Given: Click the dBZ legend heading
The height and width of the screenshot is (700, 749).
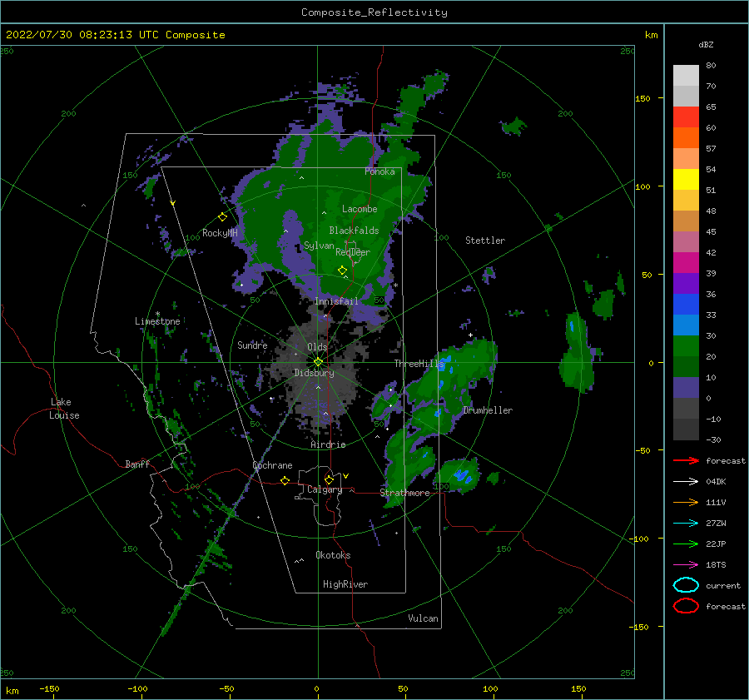Looking at the screenshot, I should (706, 44).
